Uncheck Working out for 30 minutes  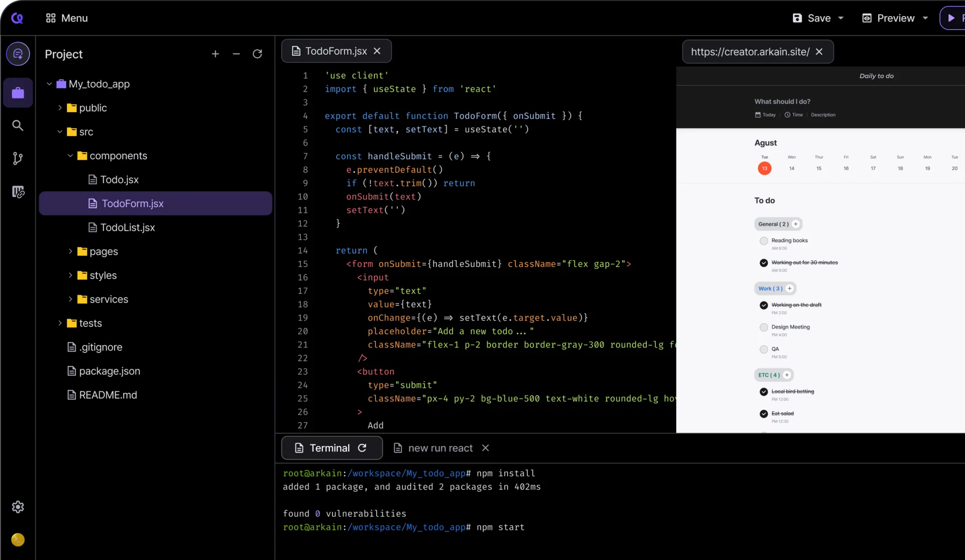click(763, 263)
